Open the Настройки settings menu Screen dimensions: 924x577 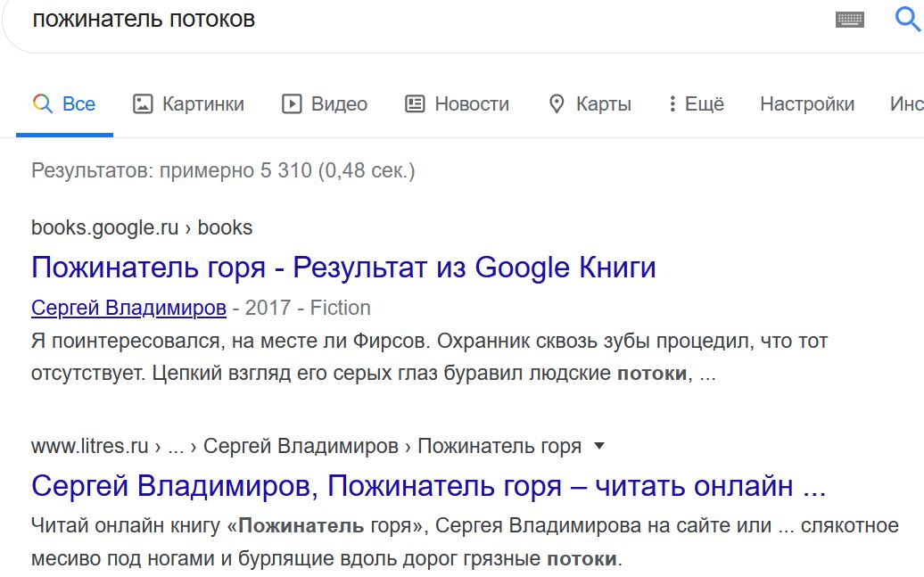pos(806,104)
